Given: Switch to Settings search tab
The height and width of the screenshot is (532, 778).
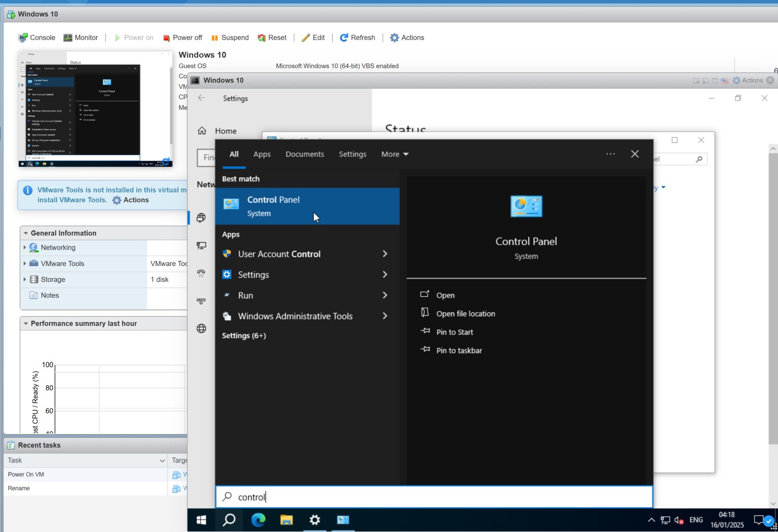Looking at the screenshot, I should [353, 154].
